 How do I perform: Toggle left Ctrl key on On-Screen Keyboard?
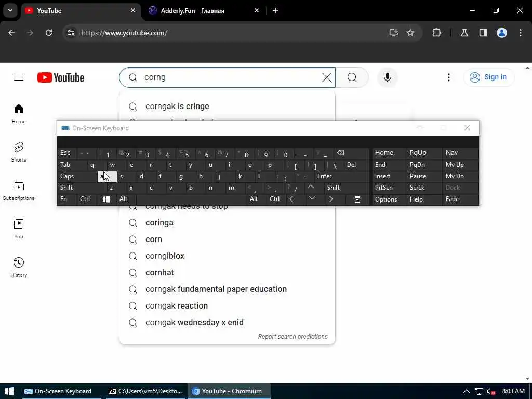[87, 199]
